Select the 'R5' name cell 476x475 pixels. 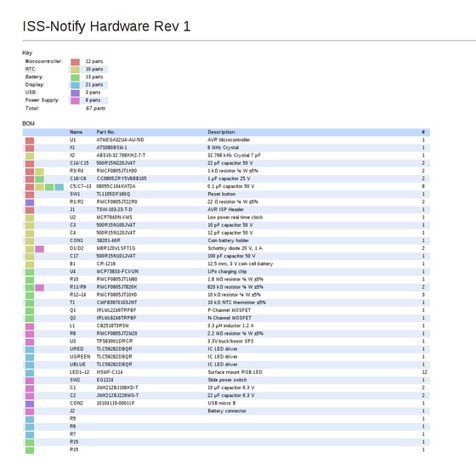(x=72, y=419)
